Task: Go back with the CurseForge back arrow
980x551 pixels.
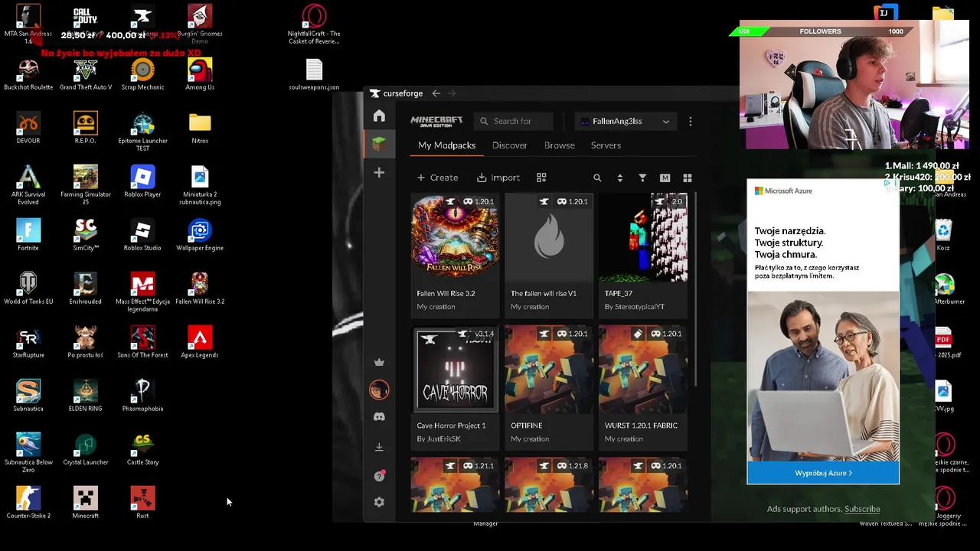Action: [x=436, y=93]
